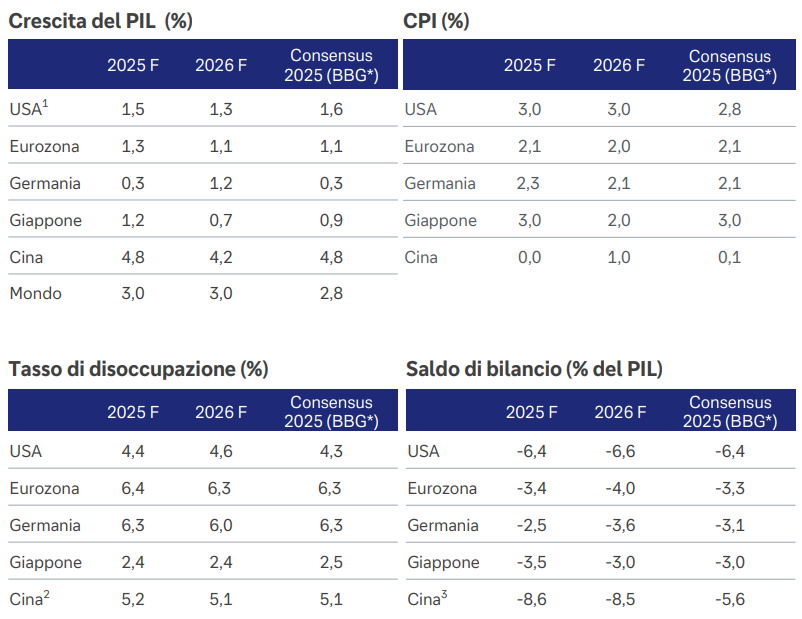The image size is (802, 619).
Task: Select the Germania row label in CPI table
Action: pos(440,183)
